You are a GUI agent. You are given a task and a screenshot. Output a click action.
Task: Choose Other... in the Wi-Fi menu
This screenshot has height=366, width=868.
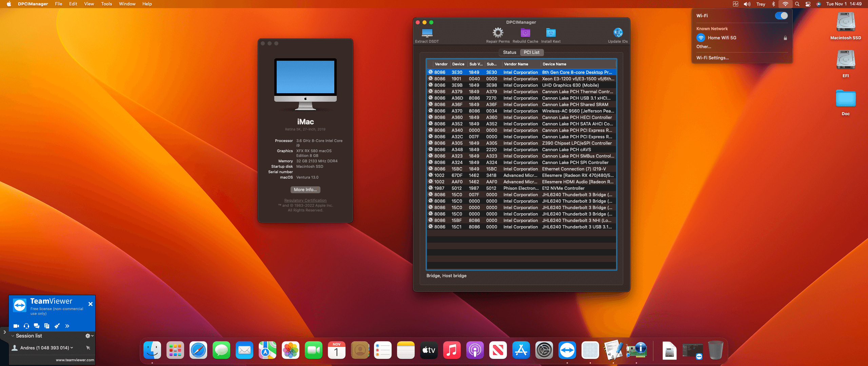point(704,47)
